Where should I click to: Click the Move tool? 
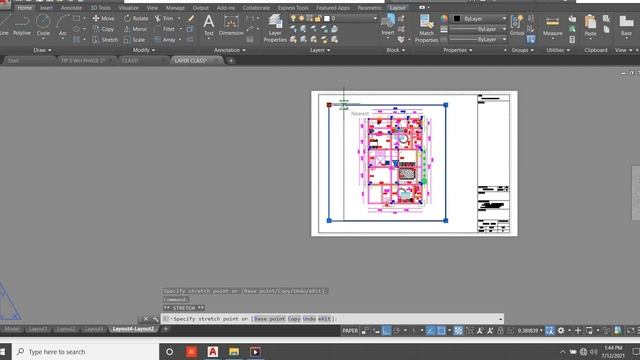pyautogui.click(x=103, y=18)
